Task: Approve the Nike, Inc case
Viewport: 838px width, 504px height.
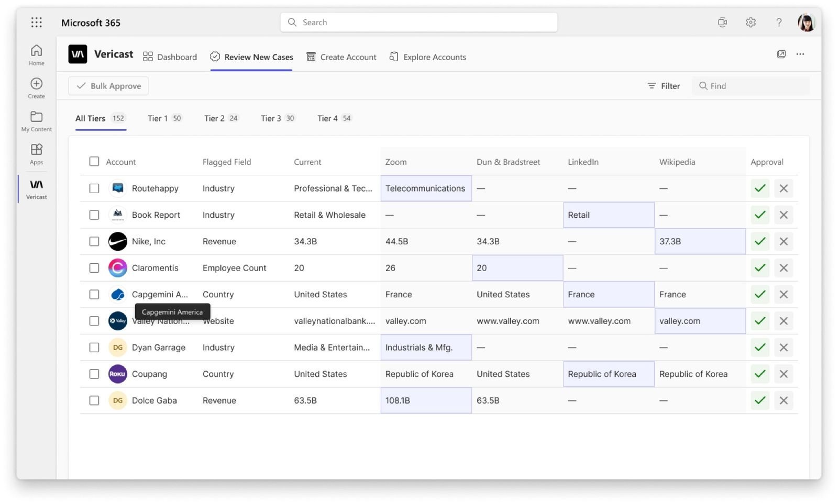Action: point(760,241)
